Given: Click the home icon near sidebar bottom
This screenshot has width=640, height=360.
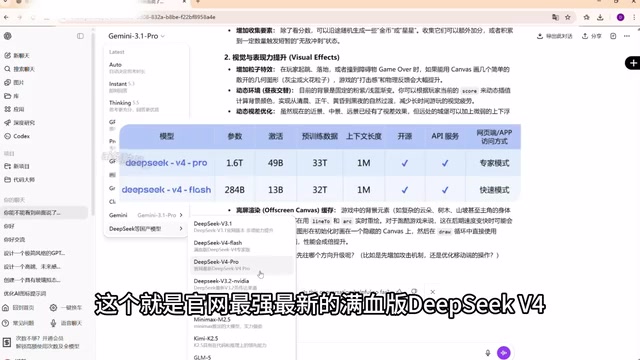Looking at the screenshot, I should click(6, 307).
